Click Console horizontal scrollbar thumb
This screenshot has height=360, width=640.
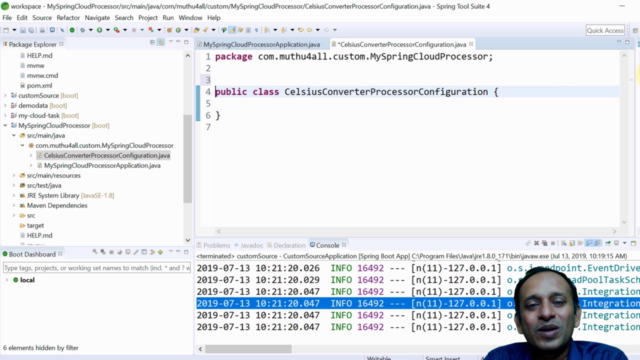click(248, 349)
